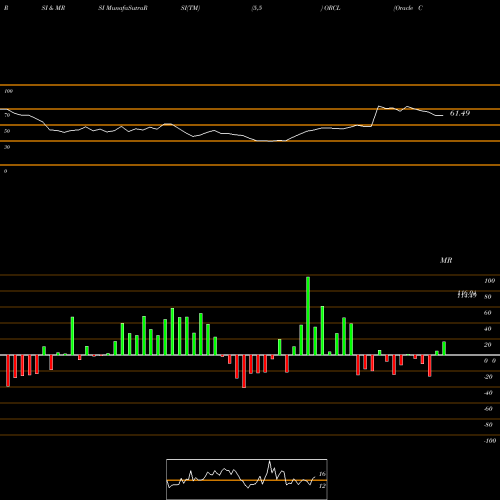Click the 'Oracle C' company name text
The height and width of the screenshot is (500, 500).
408,8
